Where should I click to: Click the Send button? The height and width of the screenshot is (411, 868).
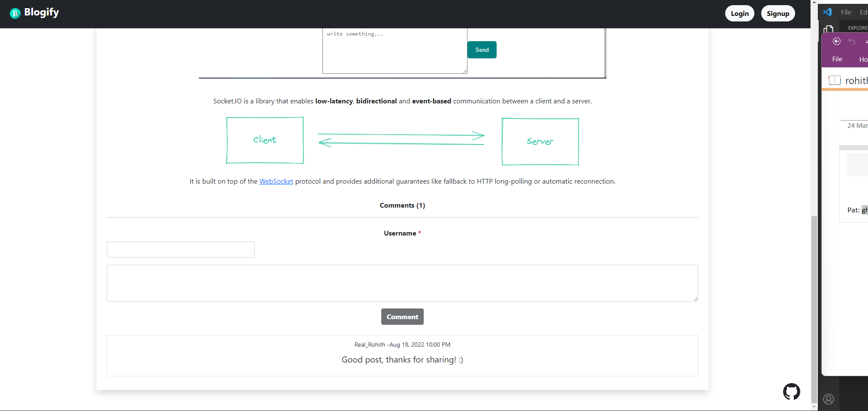482,50
